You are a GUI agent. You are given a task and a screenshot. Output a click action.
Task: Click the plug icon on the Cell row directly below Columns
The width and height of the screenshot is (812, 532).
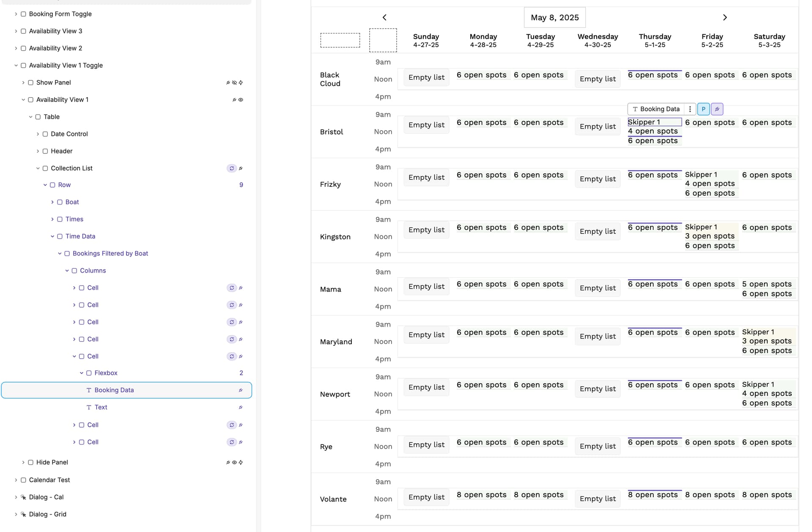tap(241, 288)
